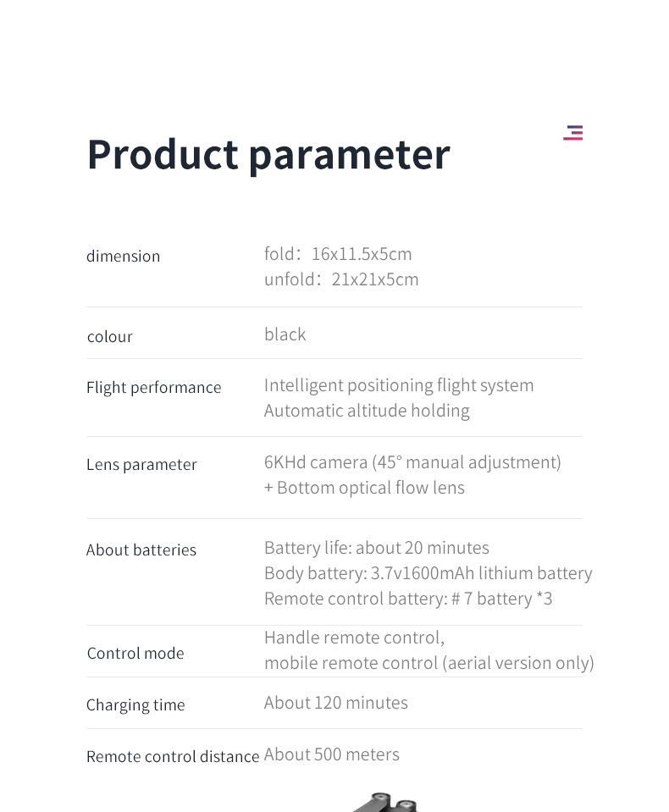The image size is (669, 812).
Task: Click the "About 120 minutes" charging value
Action: (336, 703)
